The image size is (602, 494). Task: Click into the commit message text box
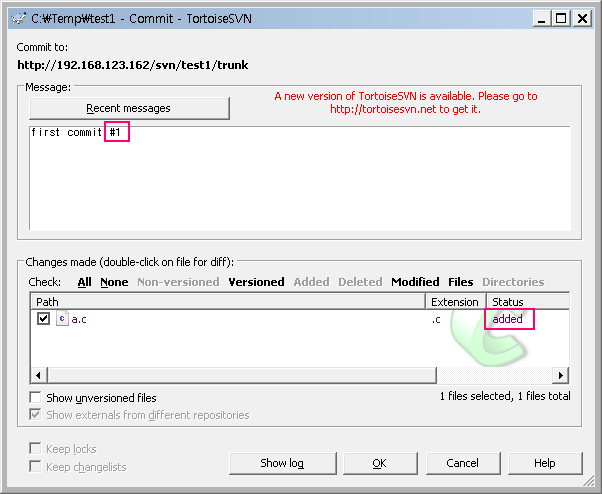coord(300,178)
